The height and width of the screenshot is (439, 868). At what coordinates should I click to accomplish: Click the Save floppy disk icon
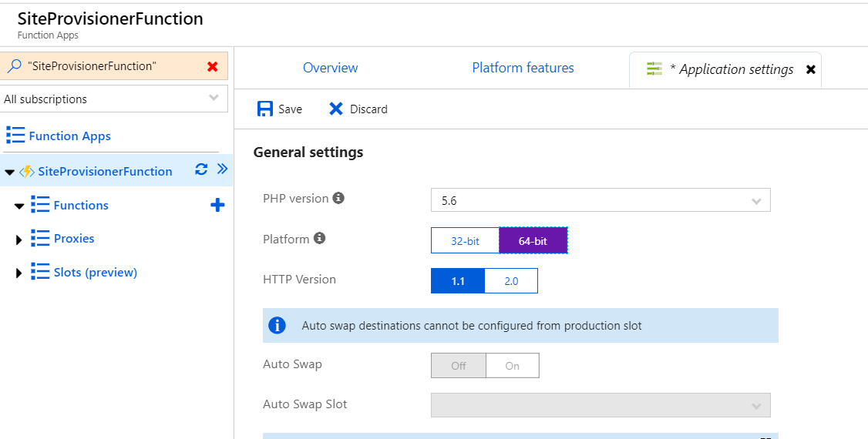(265, 109)
